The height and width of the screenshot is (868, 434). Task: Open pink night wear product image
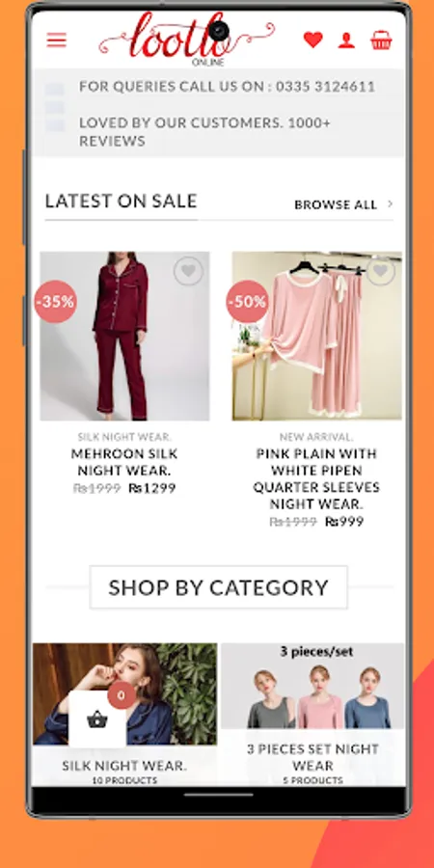(316, 336)
